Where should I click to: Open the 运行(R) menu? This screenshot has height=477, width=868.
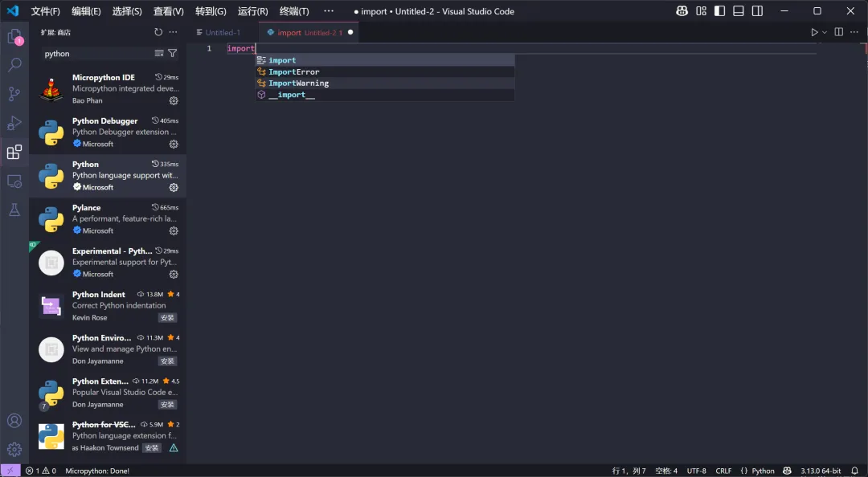pos(252,11)
